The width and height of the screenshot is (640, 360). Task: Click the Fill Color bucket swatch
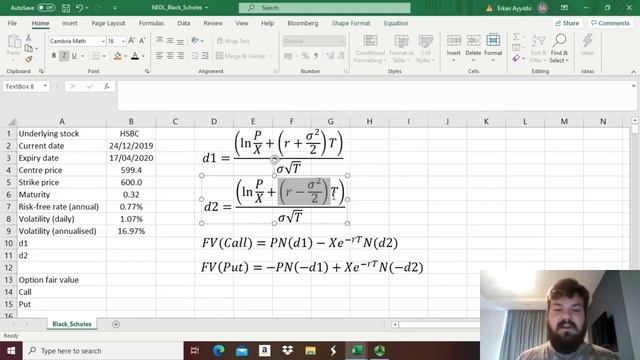tap(118, 56)
